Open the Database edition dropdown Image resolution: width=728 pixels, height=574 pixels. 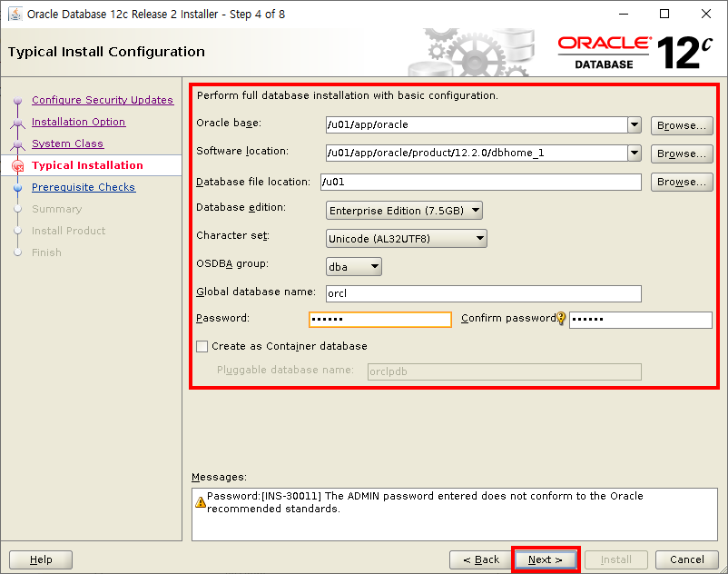404,211
